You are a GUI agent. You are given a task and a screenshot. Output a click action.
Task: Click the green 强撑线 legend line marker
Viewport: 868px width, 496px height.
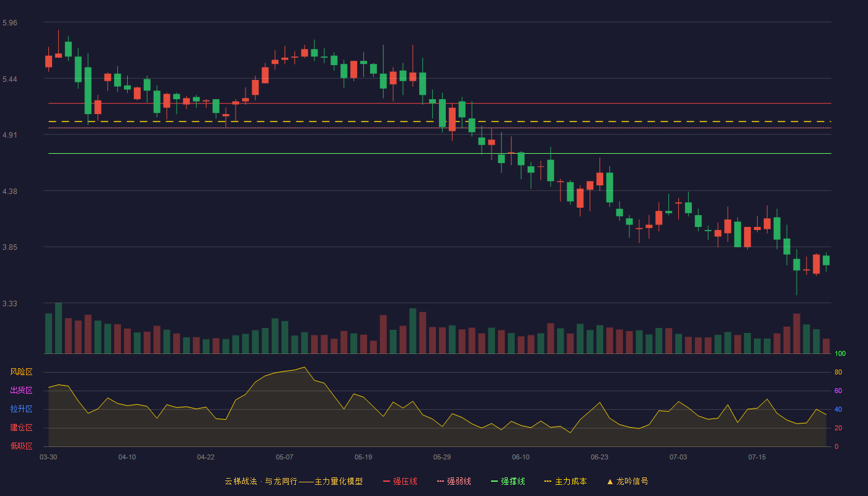tap(494, 481)
